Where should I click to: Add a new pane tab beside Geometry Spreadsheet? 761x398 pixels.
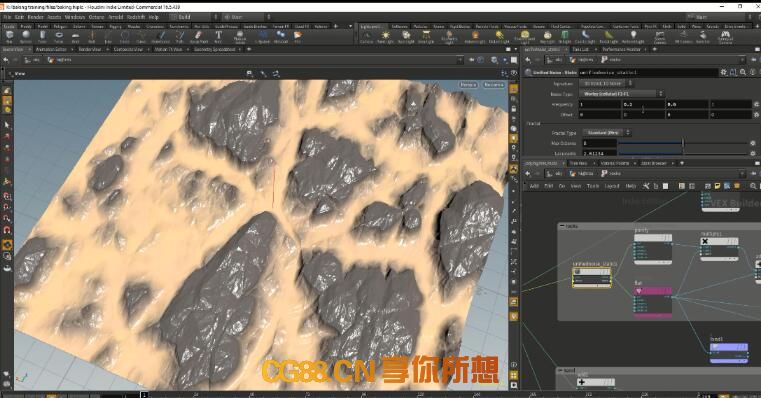(249, 50)
